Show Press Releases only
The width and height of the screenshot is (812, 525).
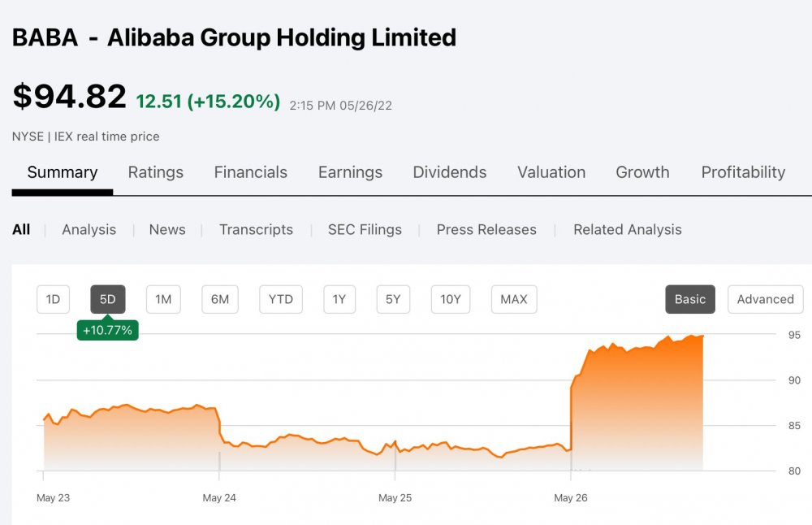click(x=486, y=230)
